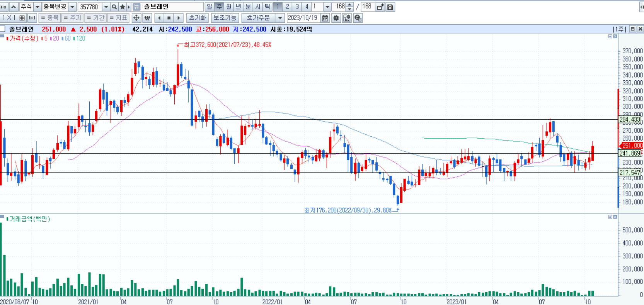Tick the checkbox next to 솔브레인
The height and width of the screenshot is (305, 644).
(x=3, y=29)
